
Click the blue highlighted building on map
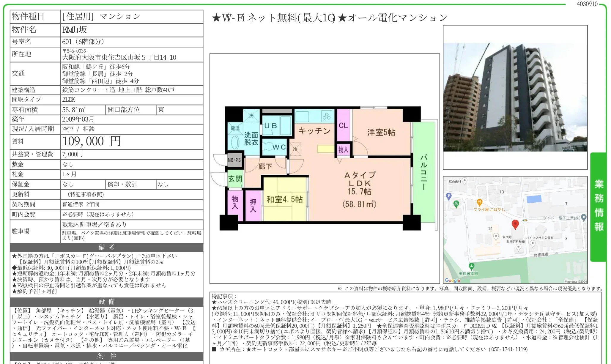pyautogui.click(x=534, y=199)
